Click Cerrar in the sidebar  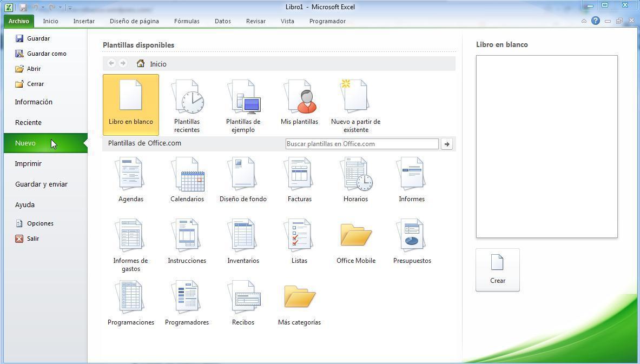click(x=29, y=84)
